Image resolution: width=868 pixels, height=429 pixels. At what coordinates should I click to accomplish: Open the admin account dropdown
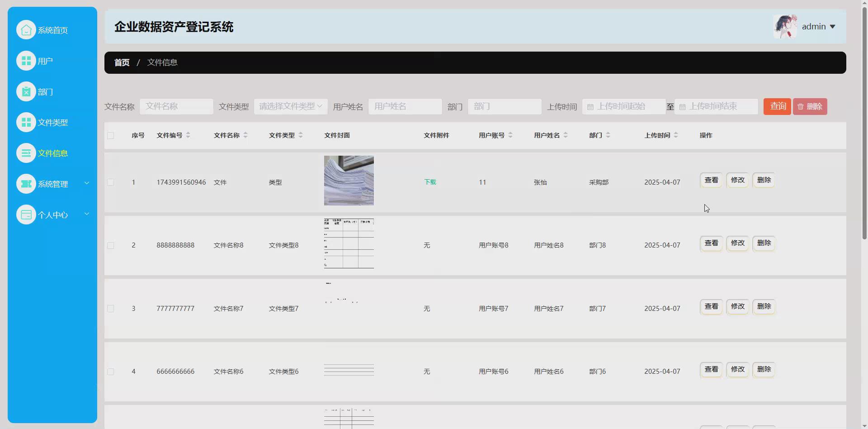818,26
